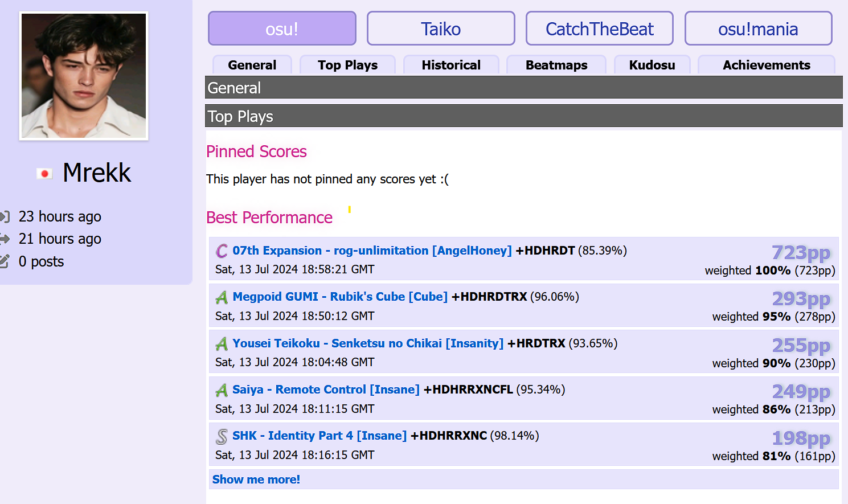Collapse the General section header
848x504 pixels.
pyautogui.click(x=523, y=88)
